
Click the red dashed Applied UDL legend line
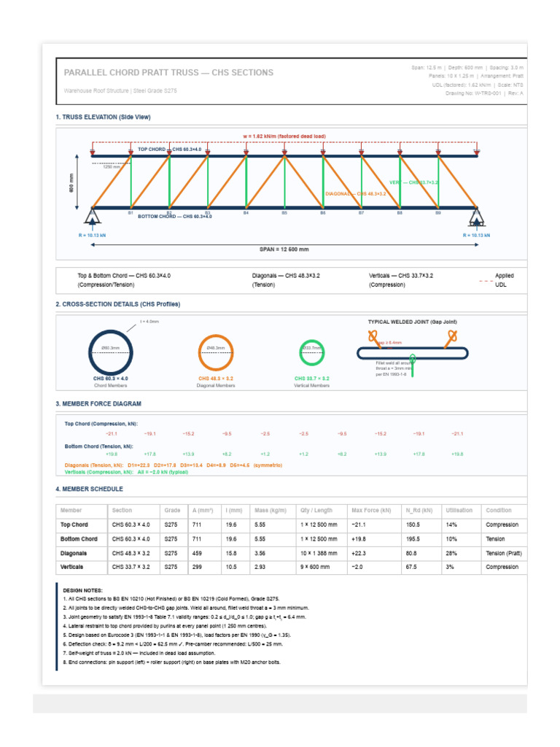tap(486, 281)
